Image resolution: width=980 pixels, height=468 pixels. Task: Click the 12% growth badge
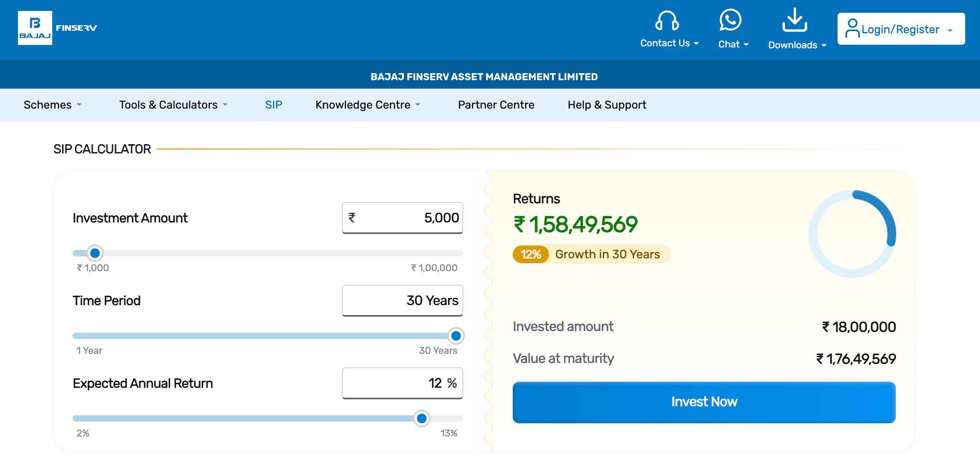530,254
